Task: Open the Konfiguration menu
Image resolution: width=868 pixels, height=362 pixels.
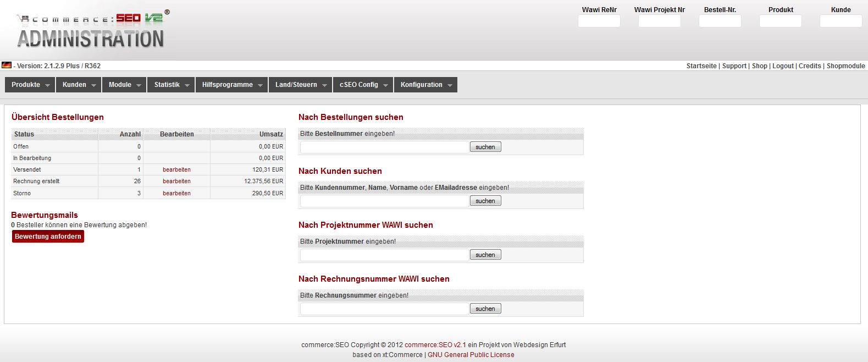Action: 426,85
